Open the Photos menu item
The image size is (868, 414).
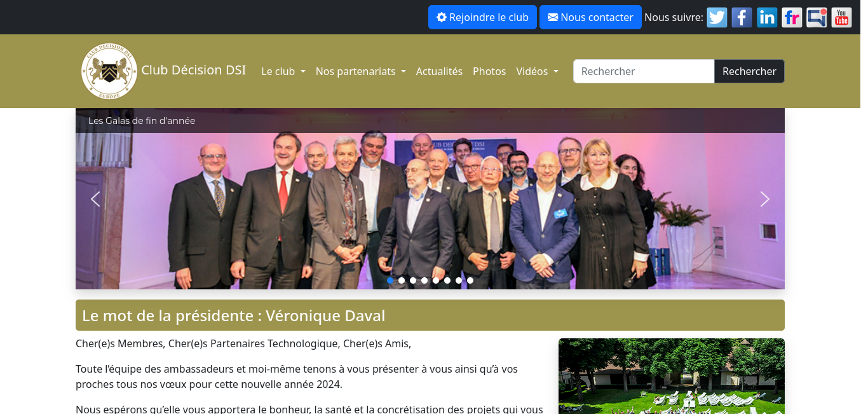(x=489, y=71)
